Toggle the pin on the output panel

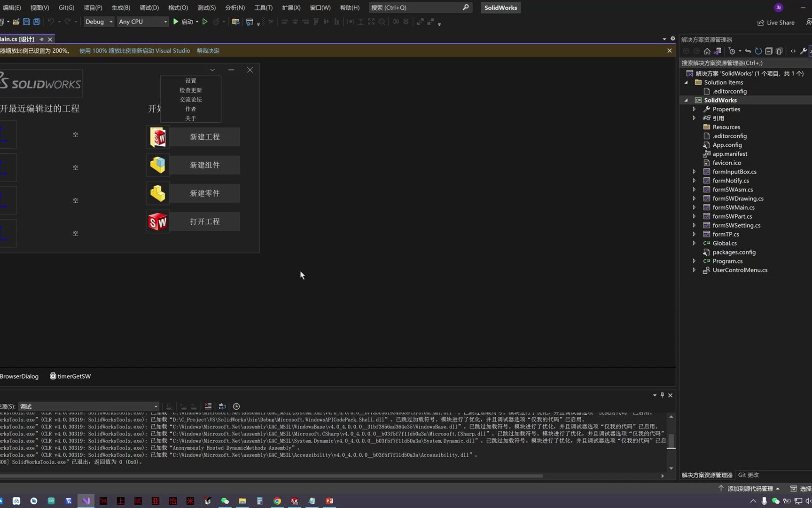[662, 395]
